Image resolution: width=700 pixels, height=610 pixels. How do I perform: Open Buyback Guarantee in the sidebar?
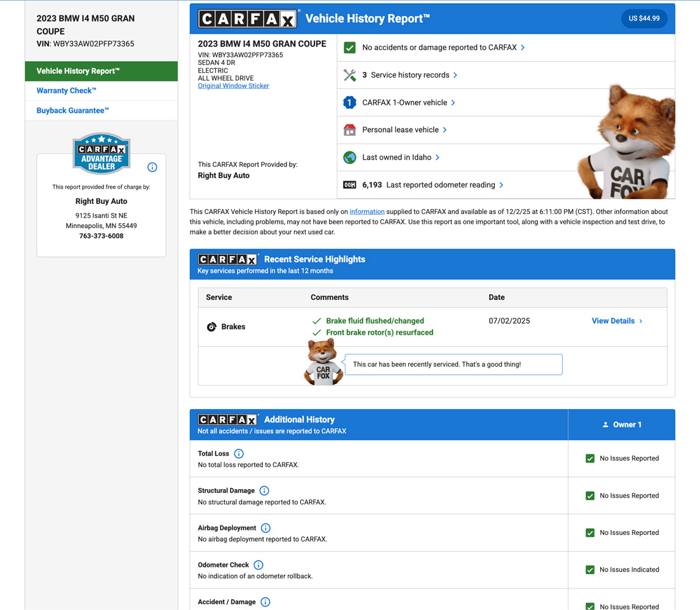pyautogui.click(x=73, y=111)
